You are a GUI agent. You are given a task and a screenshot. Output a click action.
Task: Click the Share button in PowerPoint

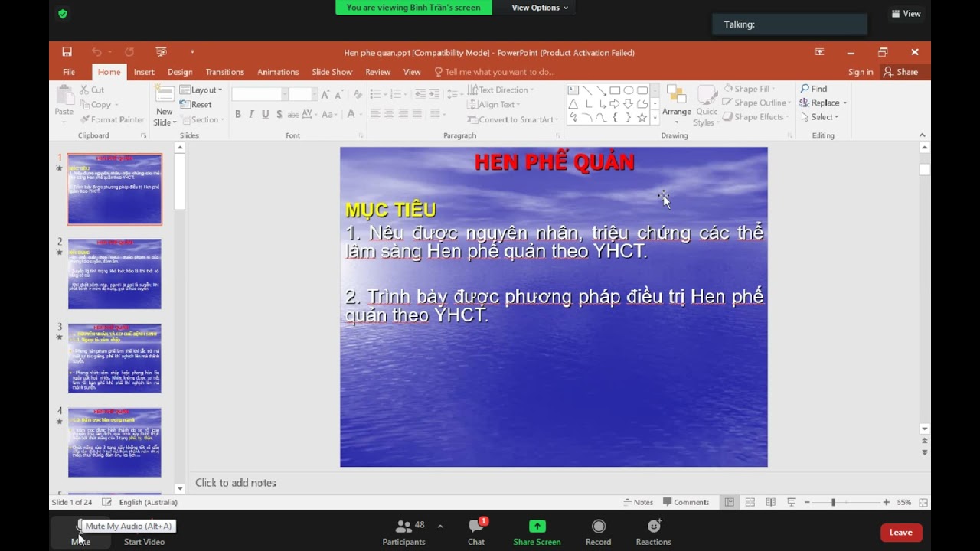click(901, 72)
